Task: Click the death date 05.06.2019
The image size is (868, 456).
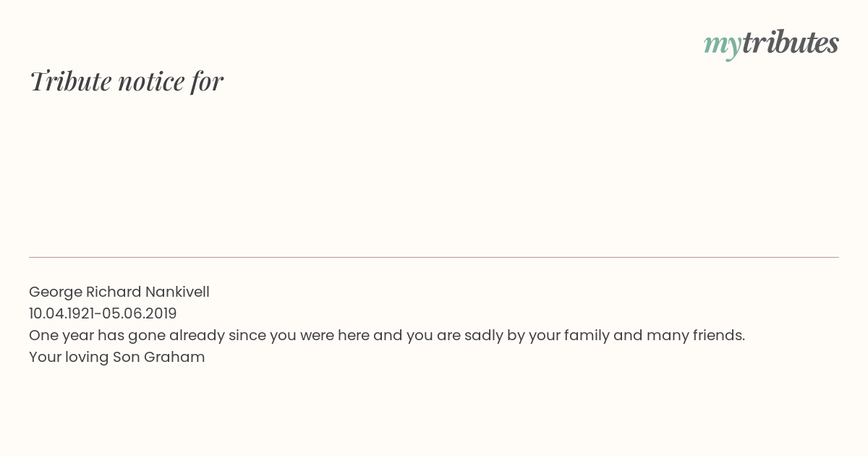Action: point(140,313)
